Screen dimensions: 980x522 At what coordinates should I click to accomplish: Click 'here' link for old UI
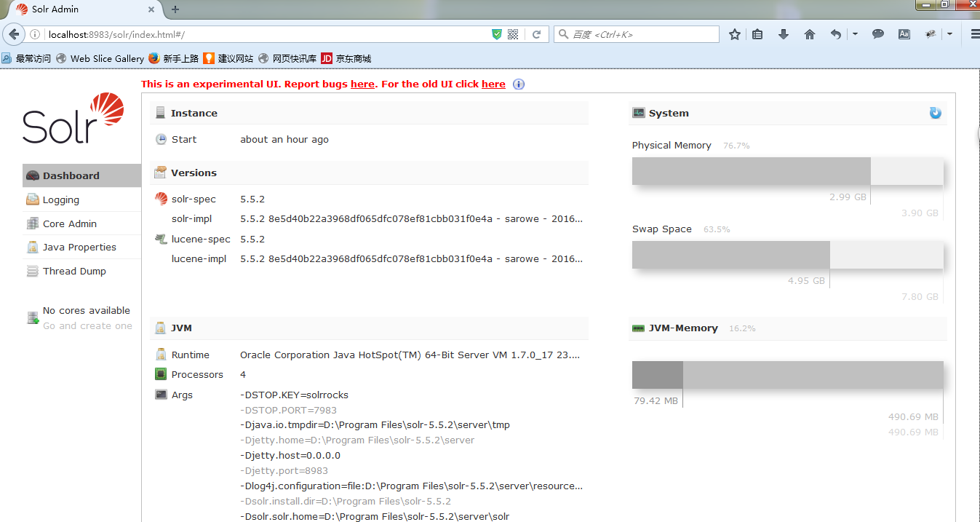[x=493, y=84]
